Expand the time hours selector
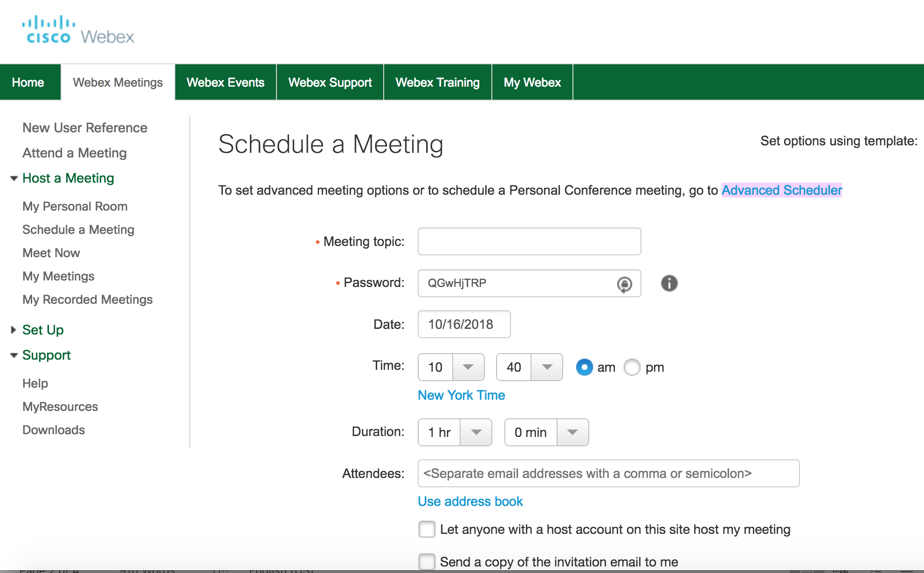Image resolution: width=924 pixels, height=573 pixels. coord(468,366)
